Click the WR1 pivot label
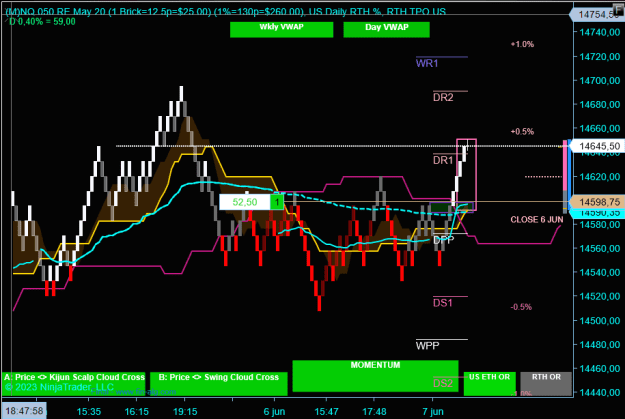Screen dimensions: 625x419 (427, 63)
